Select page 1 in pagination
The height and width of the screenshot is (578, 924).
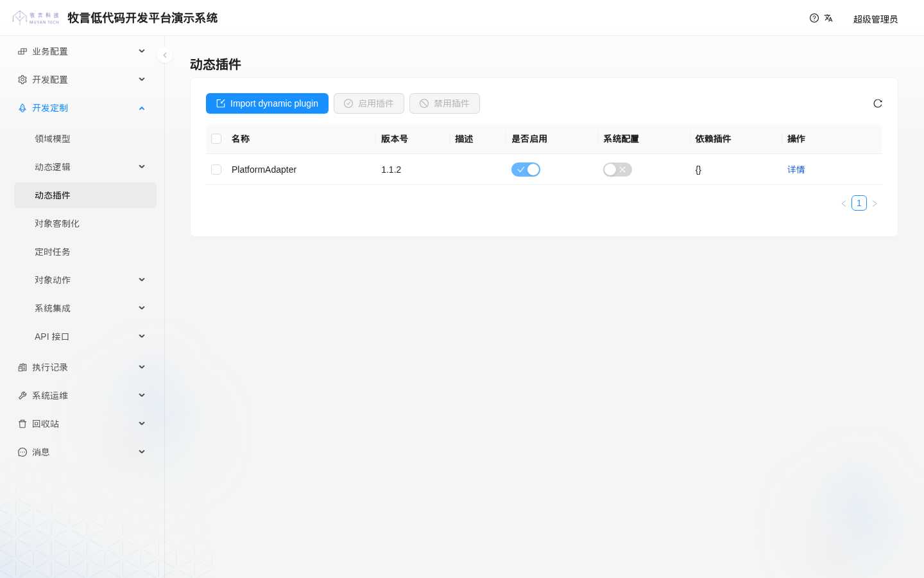pos(859,203)
